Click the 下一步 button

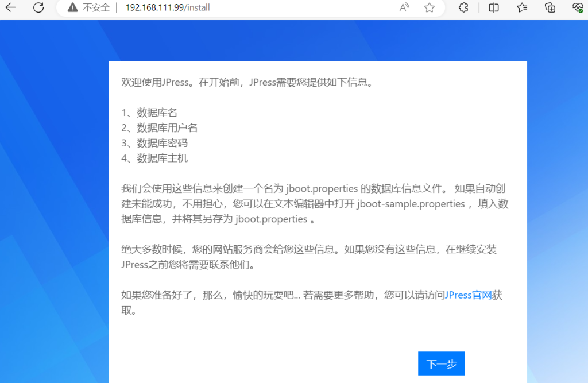click(x=441, y=363)
